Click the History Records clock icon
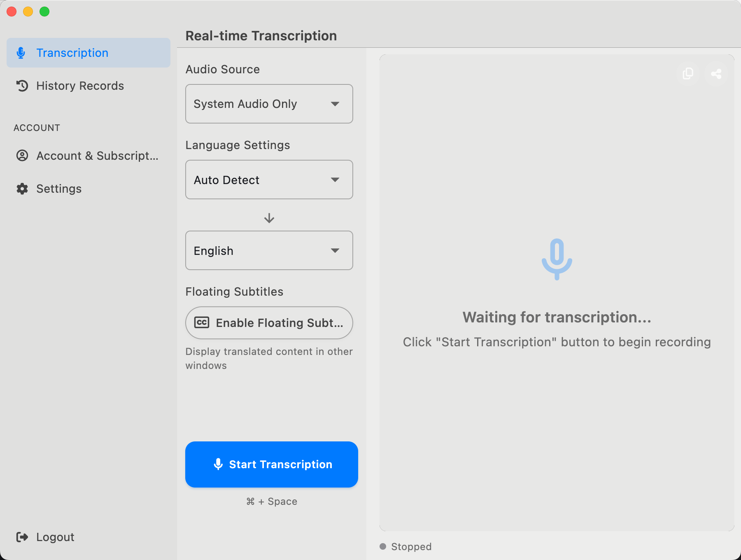The image size is (741, 560). pyautogui.click(x=22, y=86)
